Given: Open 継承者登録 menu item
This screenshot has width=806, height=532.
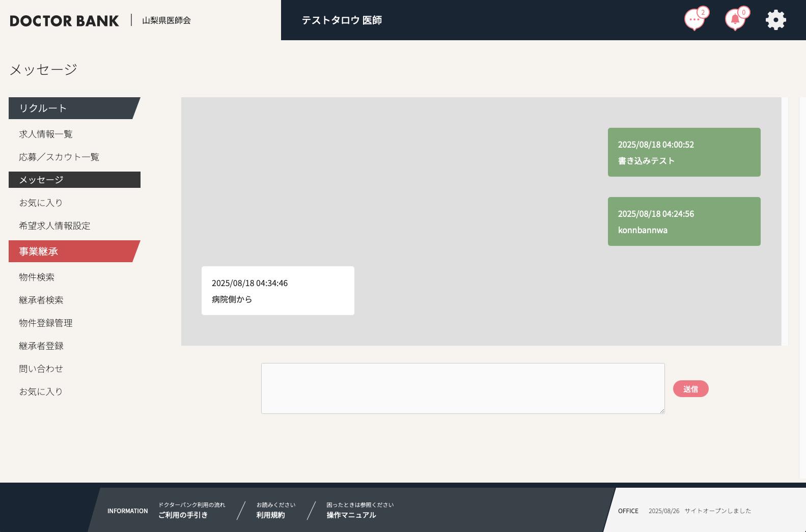Looking at the screenshot, I should (x=41, y=346).
